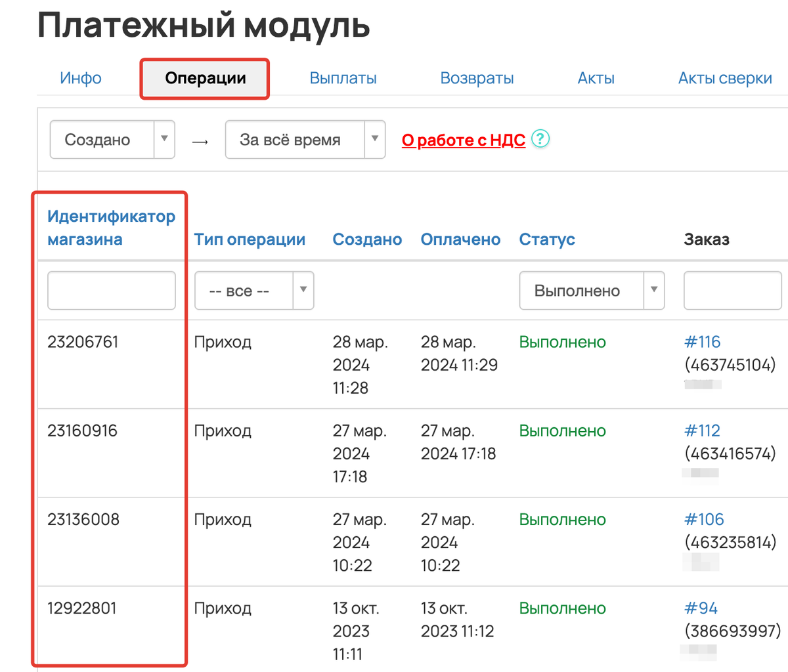Select shop identifier 12922801
788x672 pixels.
pyautogui.click(x=82, y=608)
